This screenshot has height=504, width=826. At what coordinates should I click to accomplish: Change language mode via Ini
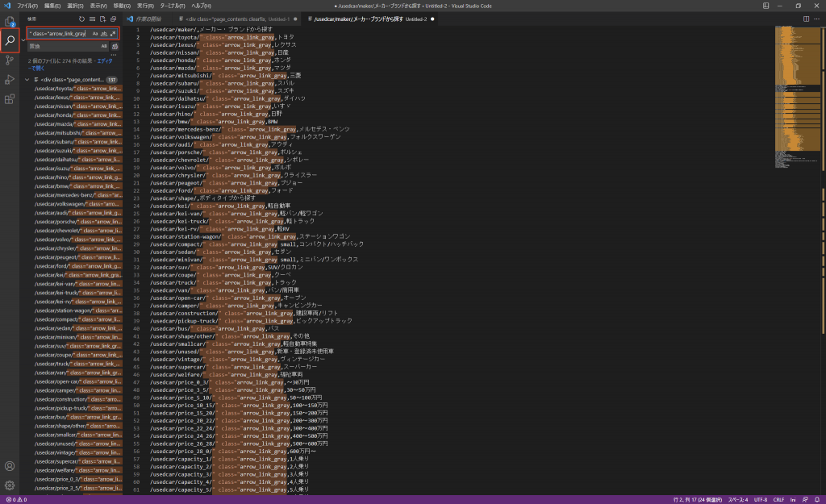(793, 499)
